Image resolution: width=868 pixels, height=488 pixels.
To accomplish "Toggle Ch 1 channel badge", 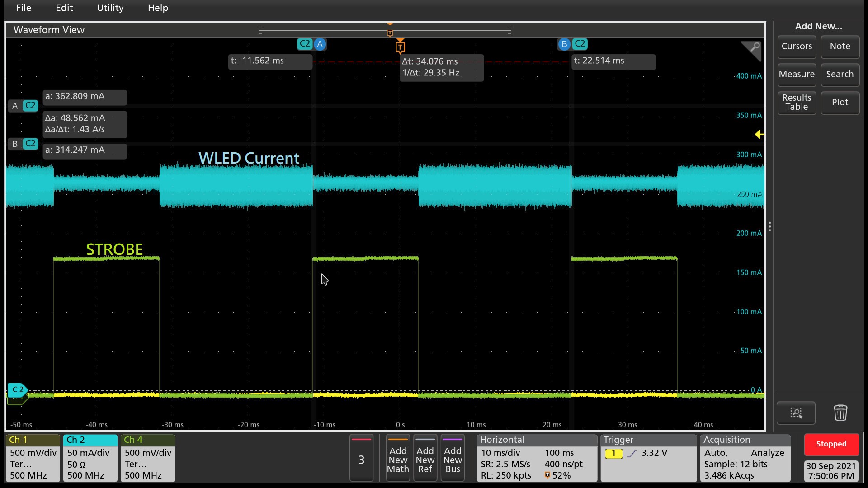I will (x=33, y=457).
